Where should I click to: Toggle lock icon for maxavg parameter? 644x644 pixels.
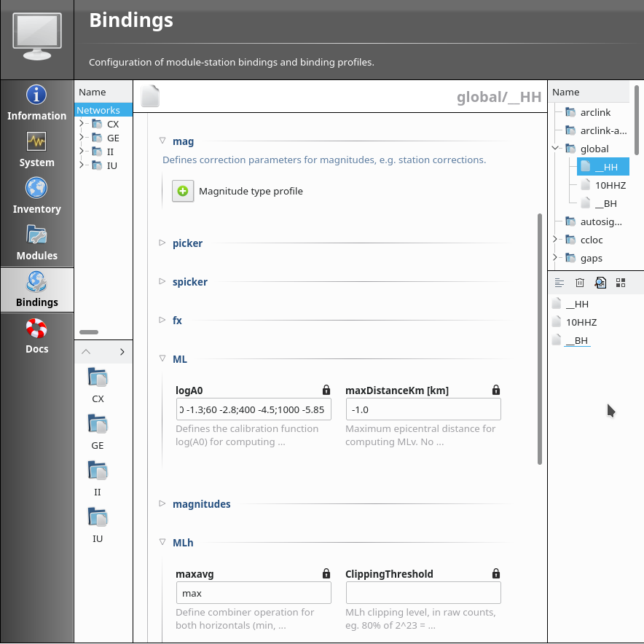coord(326,573)
